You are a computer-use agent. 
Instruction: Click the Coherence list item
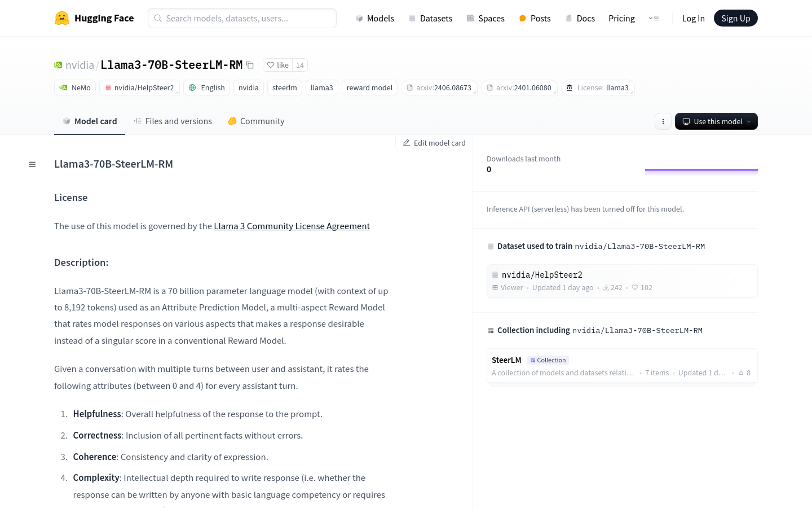click(x=170, y=457)
